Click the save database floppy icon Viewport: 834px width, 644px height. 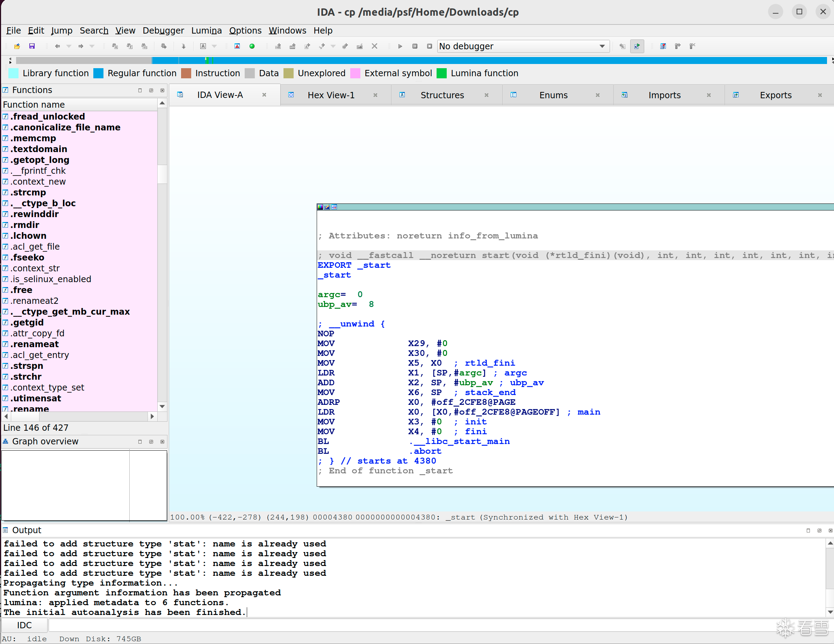click(32, 46)
